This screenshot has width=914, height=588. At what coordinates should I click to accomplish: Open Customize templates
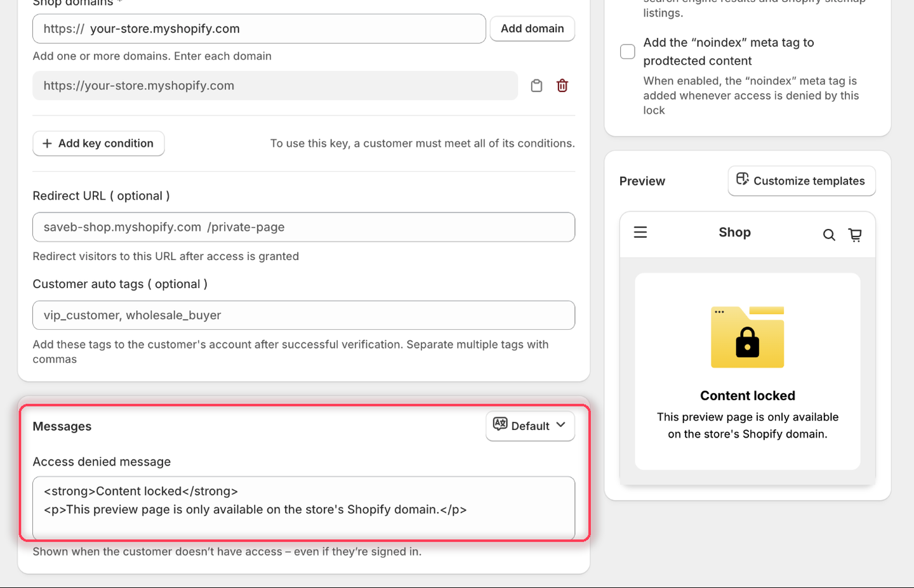[802, 181]
